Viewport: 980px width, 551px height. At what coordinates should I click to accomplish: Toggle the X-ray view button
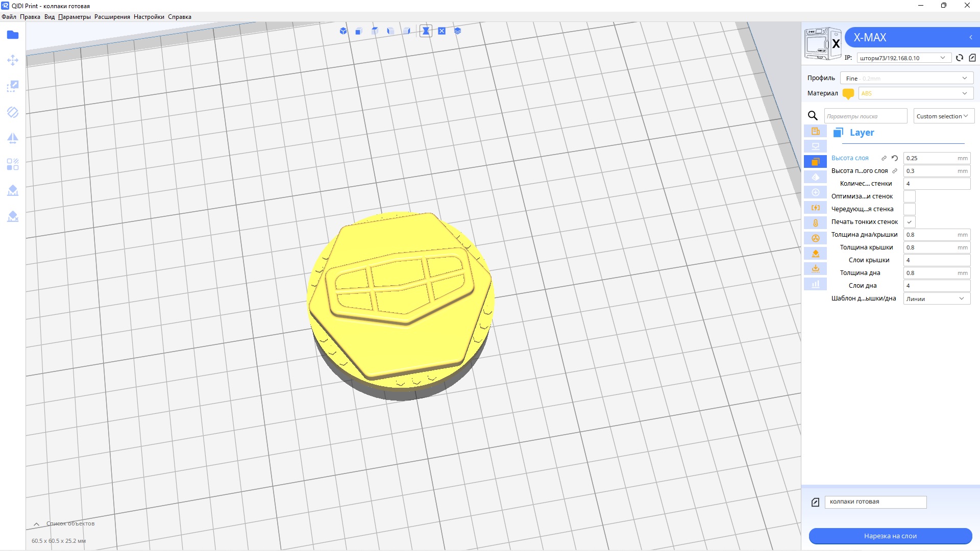click(x=442, y=31)
